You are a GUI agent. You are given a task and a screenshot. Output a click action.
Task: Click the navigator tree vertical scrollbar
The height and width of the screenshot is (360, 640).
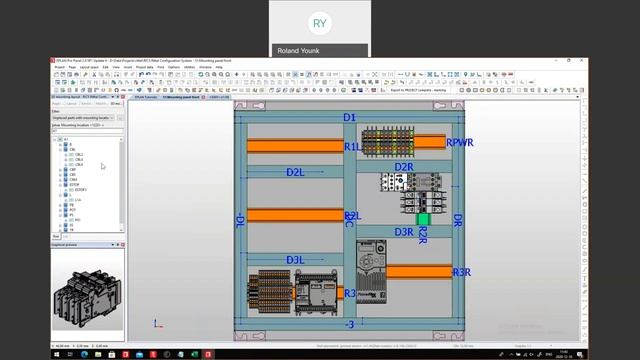tap(121, 185)
